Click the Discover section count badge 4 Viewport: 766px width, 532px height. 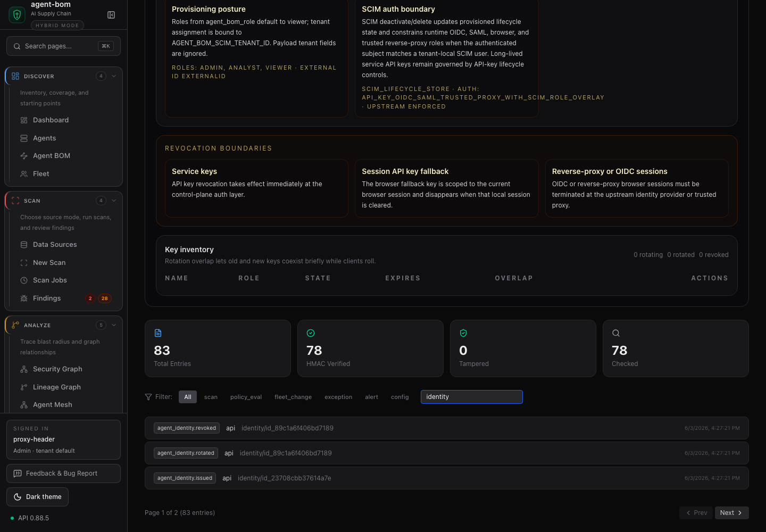pos(101,76)
